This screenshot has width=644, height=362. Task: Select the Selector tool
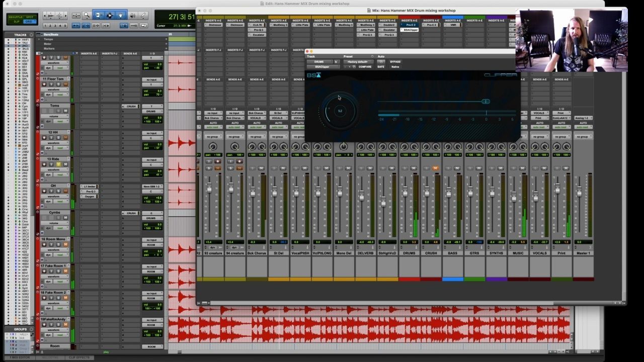[109, 16]
